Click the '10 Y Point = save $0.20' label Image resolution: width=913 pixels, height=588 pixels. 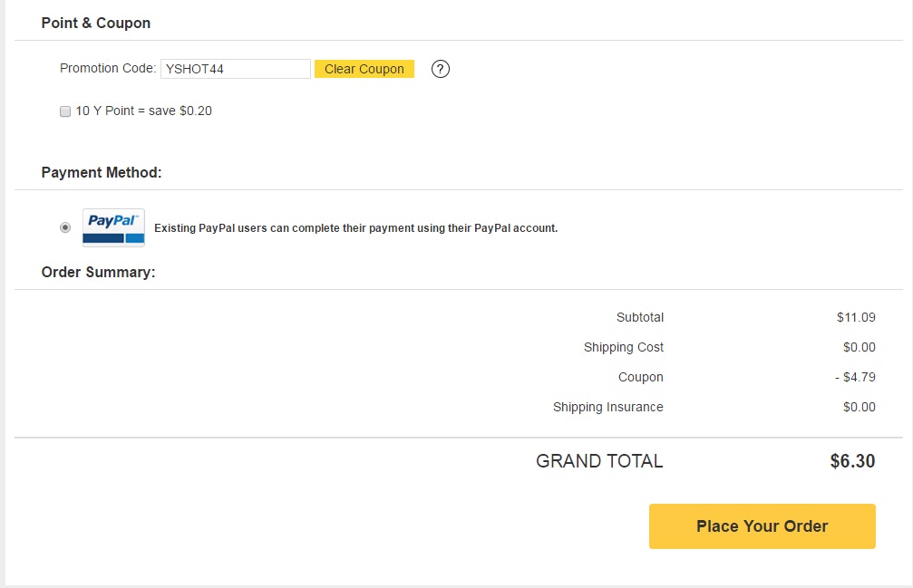point(144,111)
